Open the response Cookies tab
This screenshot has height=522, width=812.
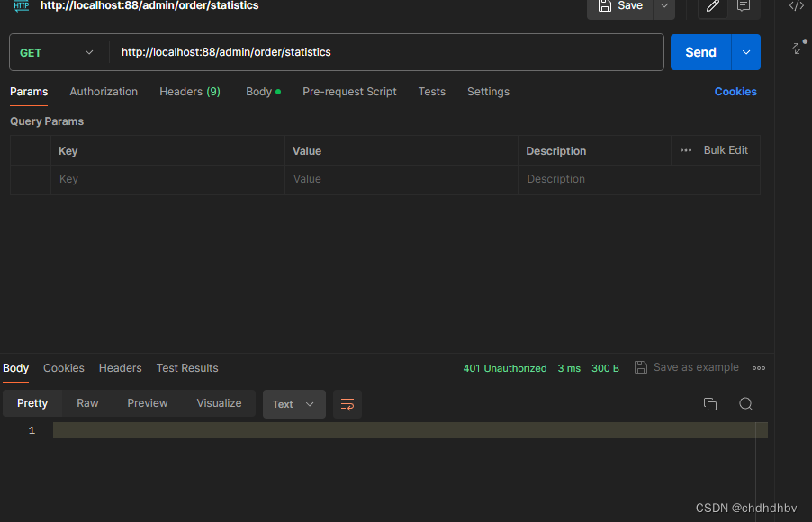click(64, 368)
